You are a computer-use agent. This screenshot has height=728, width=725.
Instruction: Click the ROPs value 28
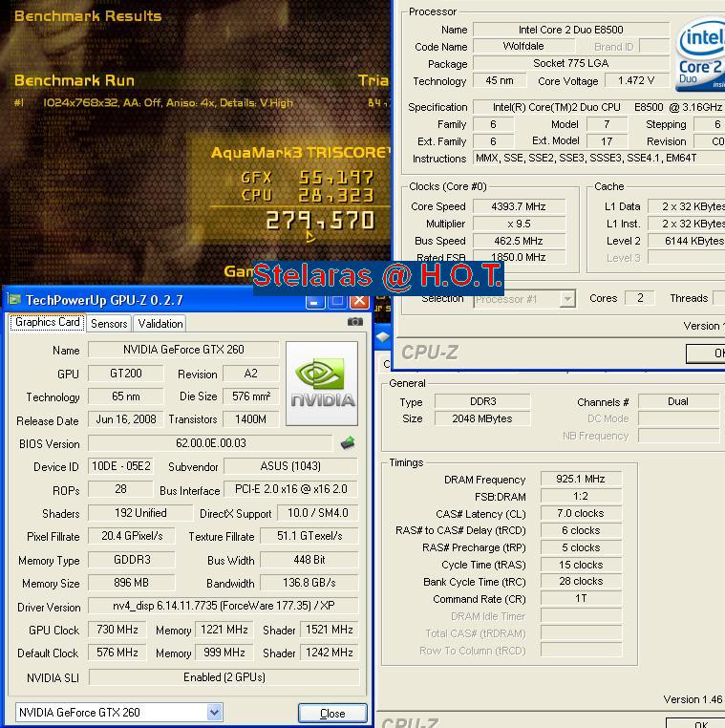[120, 489]
